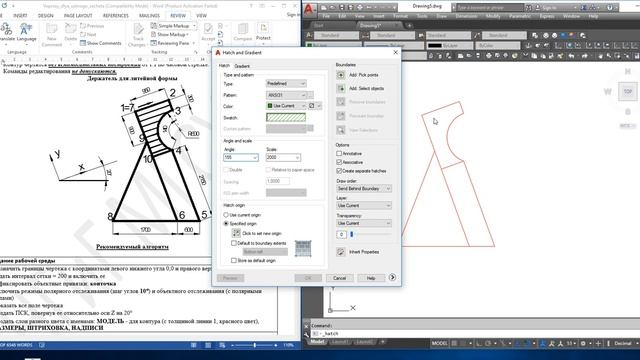Click Word's zoom slider in status bar
Screen dimensions: 640x360
coord(255,345)
